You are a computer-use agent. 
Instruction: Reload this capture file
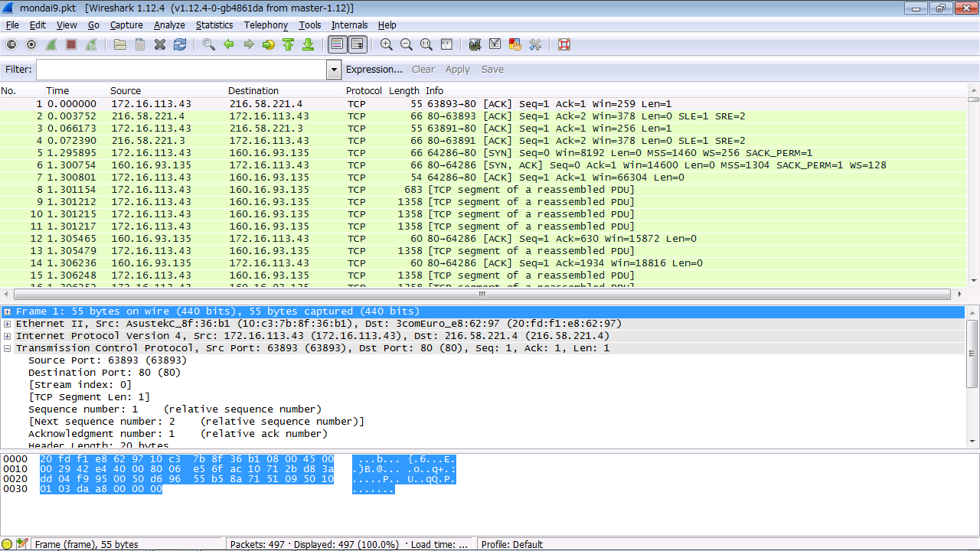[x=180, y=44]
